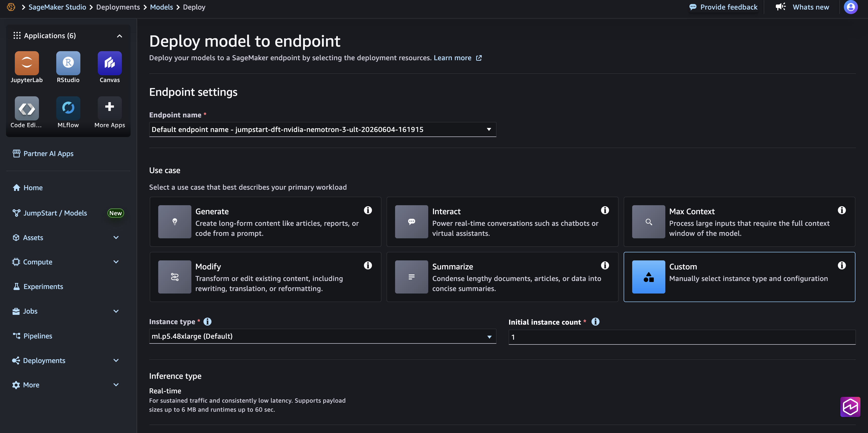Image resolution: width=868 pixels, height=433 pixels.
Task: Go to Home in the sidebar
Action: 27,188
